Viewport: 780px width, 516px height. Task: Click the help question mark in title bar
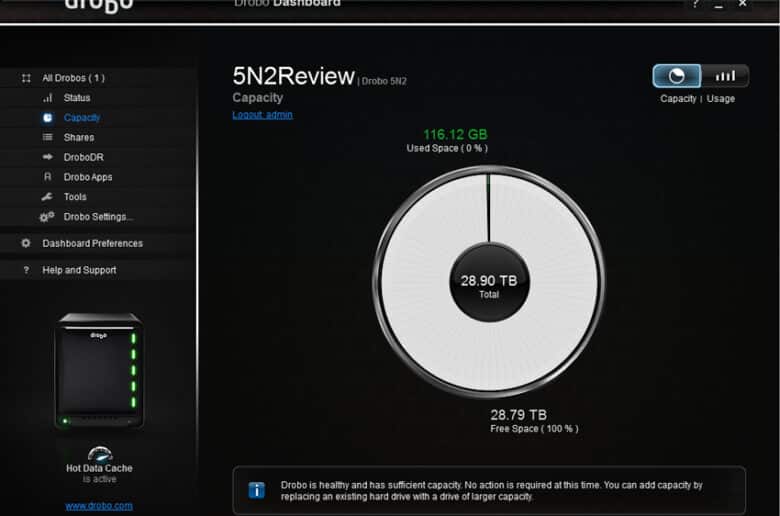(x=695, y=4)
